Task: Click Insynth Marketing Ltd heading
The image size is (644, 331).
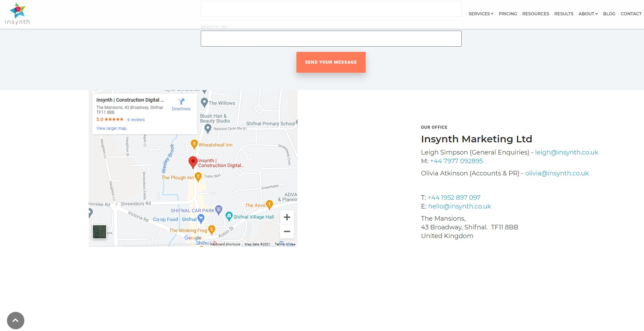Action: (x=476, y=139)
